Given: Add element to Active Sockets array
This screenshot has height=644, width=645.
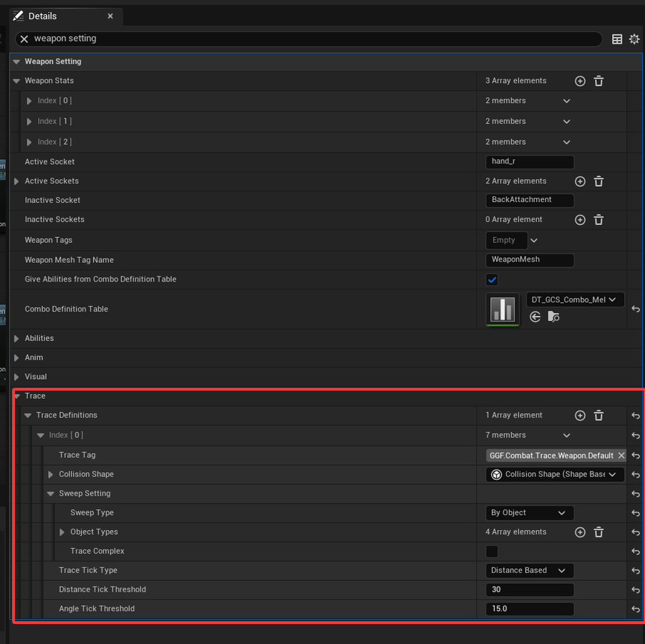Looking at the screenshot, I should point(580,181).
